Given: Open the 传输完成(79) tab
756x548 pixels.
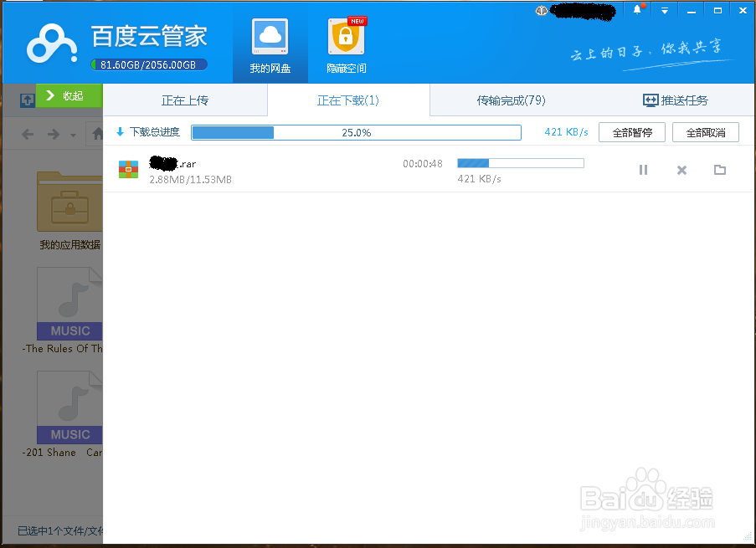Looking at the screenshot, I should click(511, 100).
